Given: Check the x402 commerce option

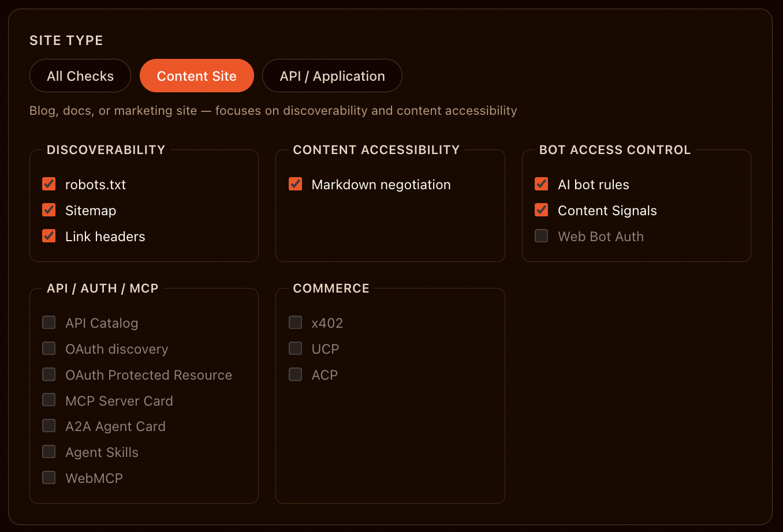Looking at the screenshot, I should click(296, 323).
